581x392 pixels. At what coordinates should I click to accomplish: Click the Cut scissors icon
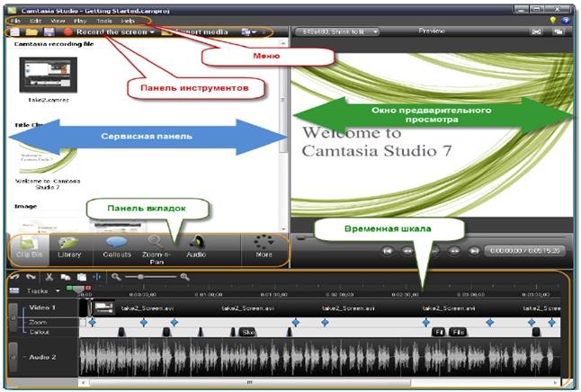click(x=49, y=277)
